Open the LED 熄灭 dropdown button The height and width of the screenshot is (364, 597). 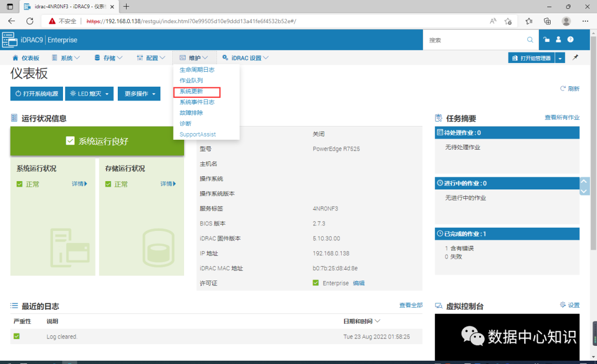click(x=90, y=93)
